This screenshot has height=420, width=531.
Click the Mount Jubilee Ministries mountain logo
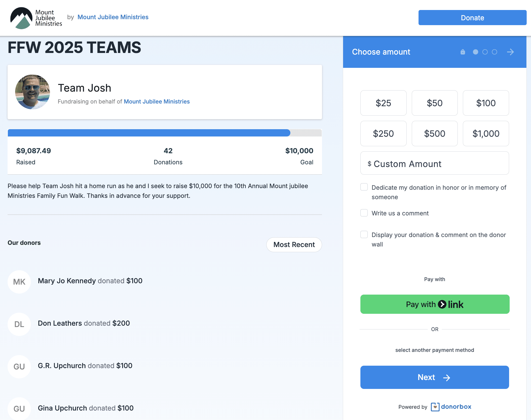point(36,18)
